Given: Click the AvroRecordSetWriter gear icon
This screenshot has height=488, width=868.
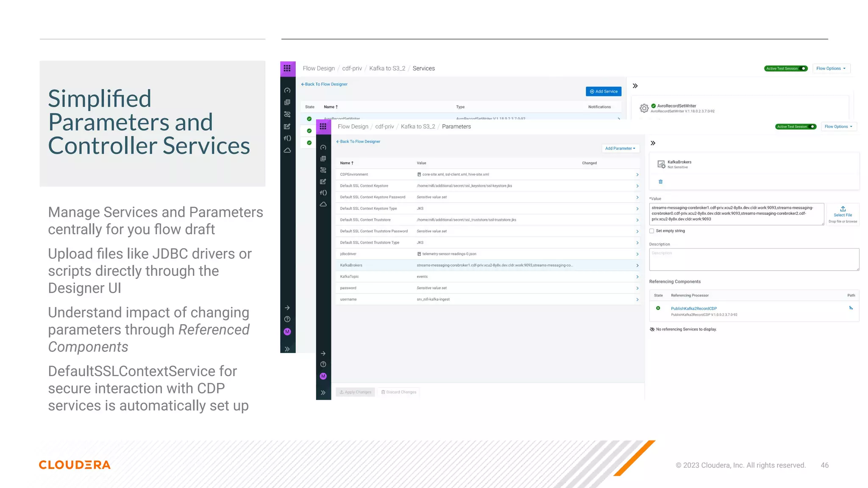Looking at the screenshot, I should (644, 108).
